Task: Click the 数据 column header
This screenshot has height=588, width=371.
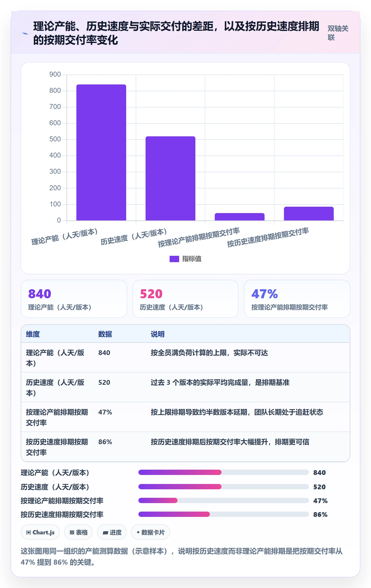Action: pos(105,334)
